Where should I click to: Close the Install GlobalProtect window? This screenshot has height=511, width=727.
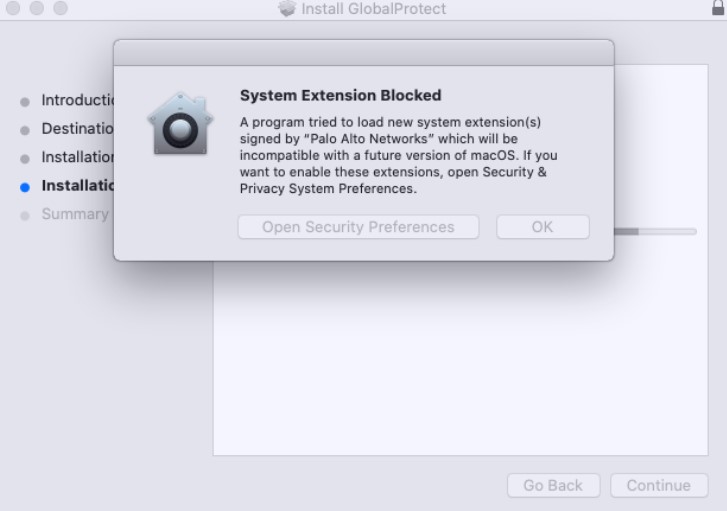pyautogui.click(x=13, y=8)
